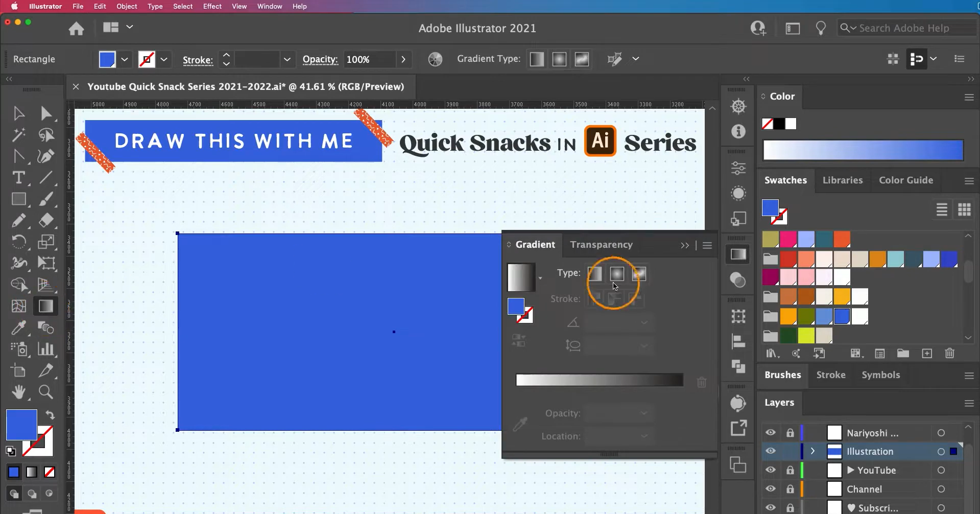Switch to the Transparency tab

pyautogui.click(x=601, y=245)
